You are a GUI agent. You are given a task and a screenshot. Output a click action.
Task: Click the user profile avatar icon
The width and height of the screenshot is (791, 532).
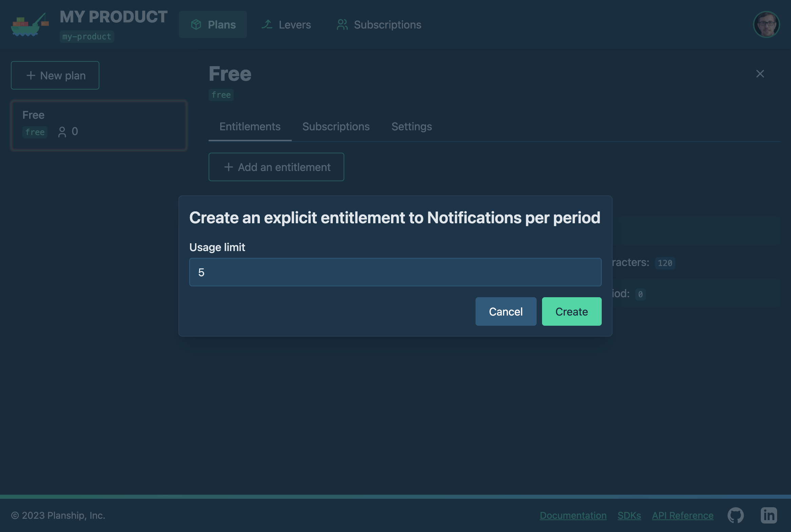(766, 24)
